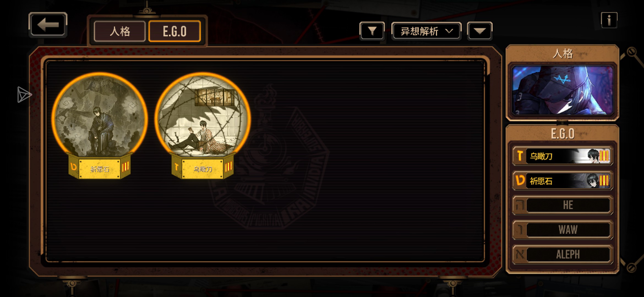644x297 pixels.
Task: Go back with the arrow button
Action: point(48,25)
